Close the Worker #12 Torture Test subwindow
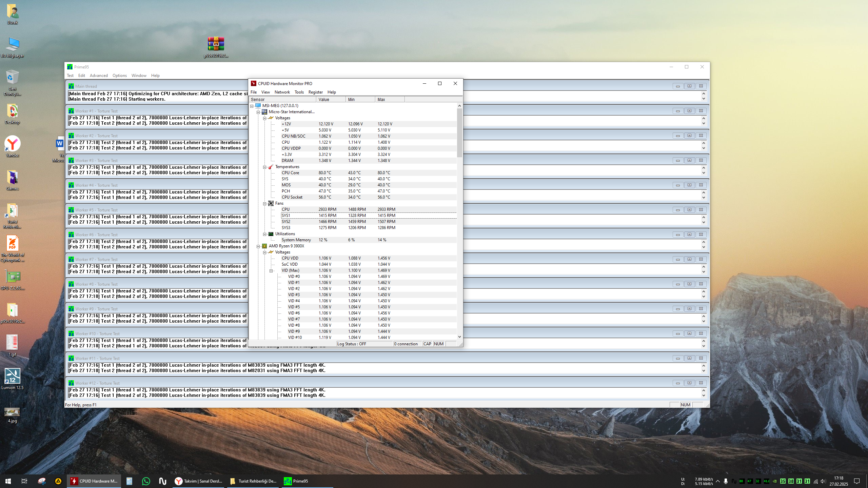Viewport: 868px width, 488px height. 701,383
